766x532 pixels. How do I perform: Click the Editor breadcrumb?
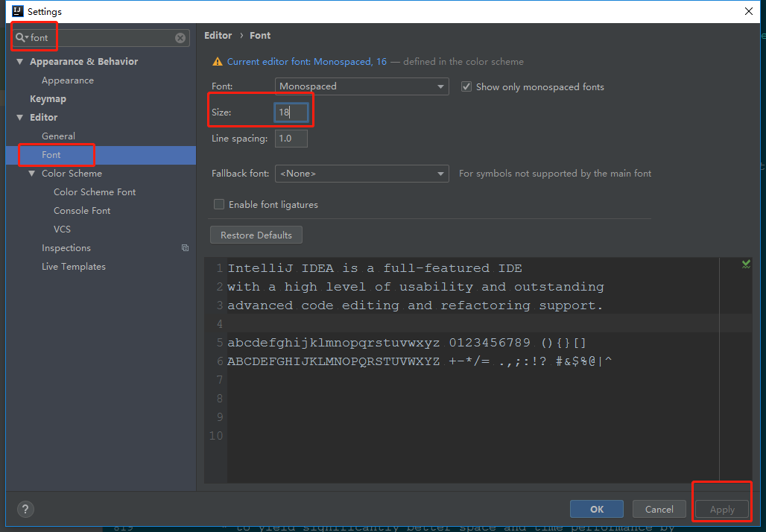coord(218,35)
